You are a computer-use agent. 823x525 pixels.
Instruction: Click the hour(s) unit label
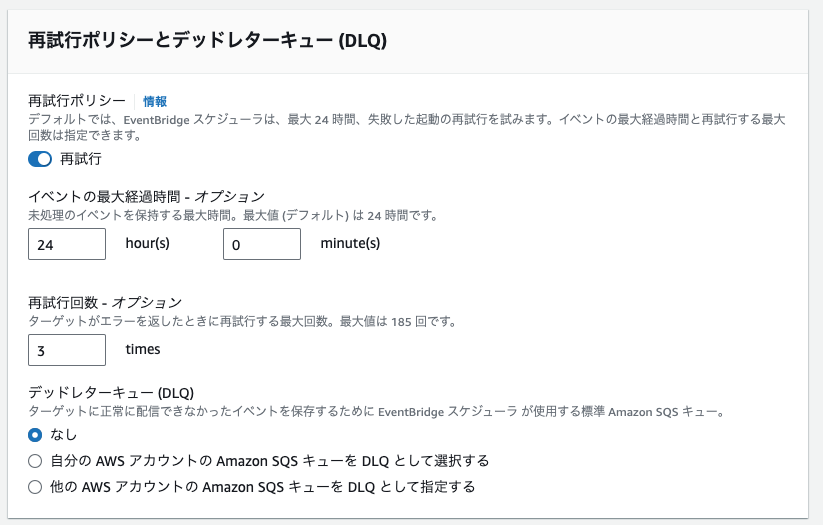click(147, 243)
